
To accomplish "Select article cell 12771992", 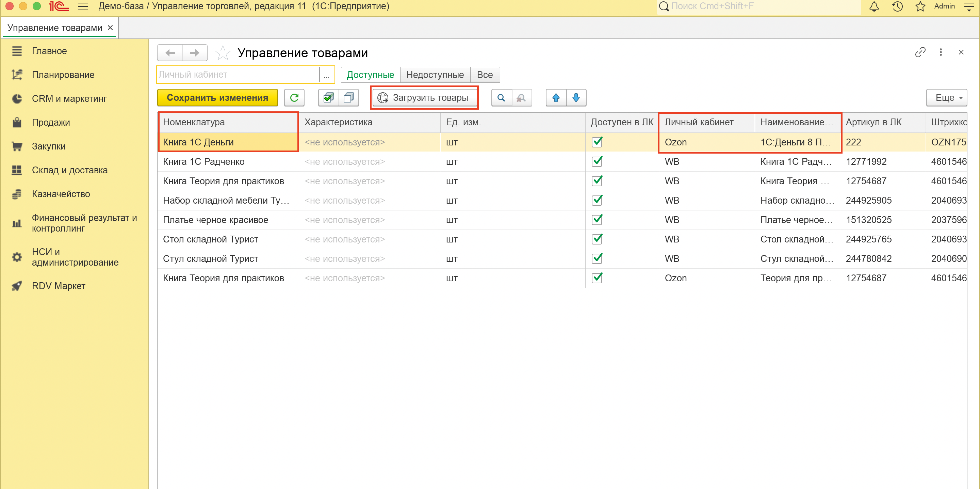I will [x=883, y=161].
